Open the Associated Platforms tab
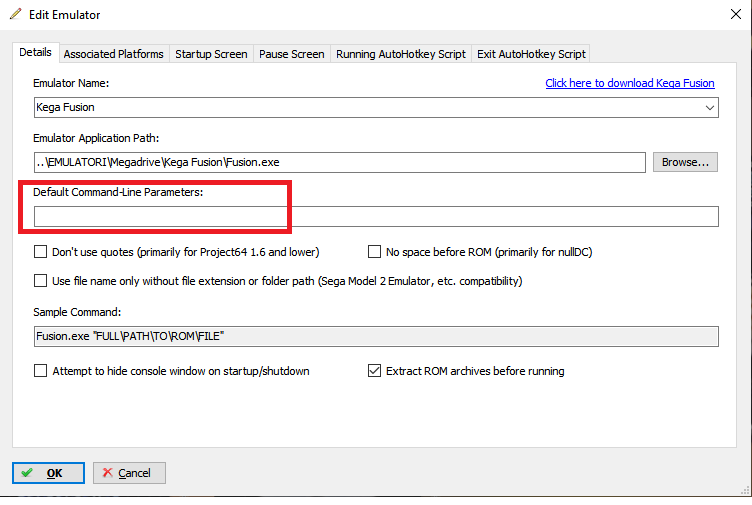Screen dimensions: 752x505 114,54
